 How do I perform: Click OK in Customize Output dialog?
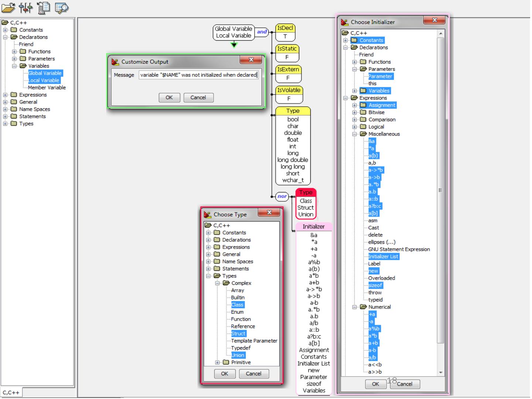click(x=169, y=98)
